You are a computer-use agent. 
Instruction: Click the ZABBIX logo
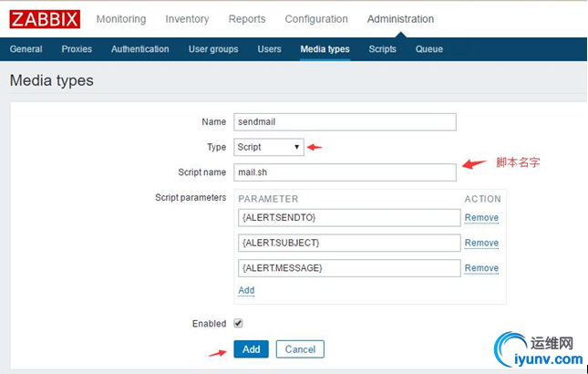[x=46, y=18]
